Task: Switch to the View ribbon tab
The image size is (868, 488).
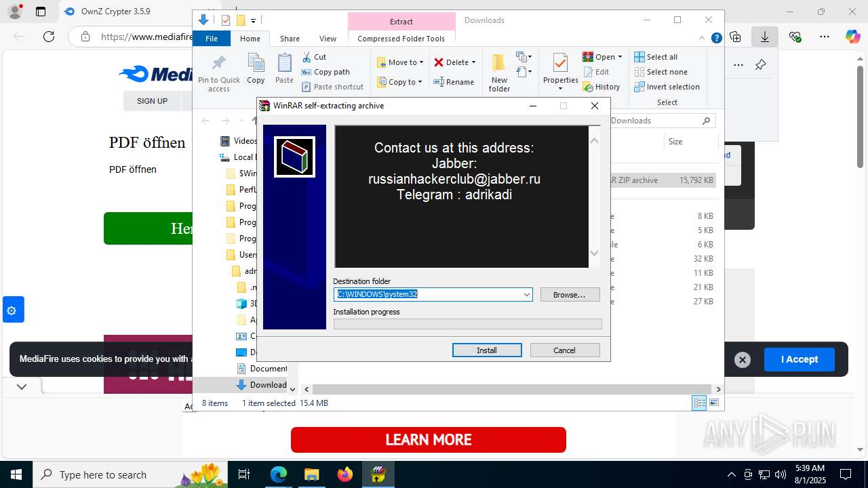Action: 328,39
